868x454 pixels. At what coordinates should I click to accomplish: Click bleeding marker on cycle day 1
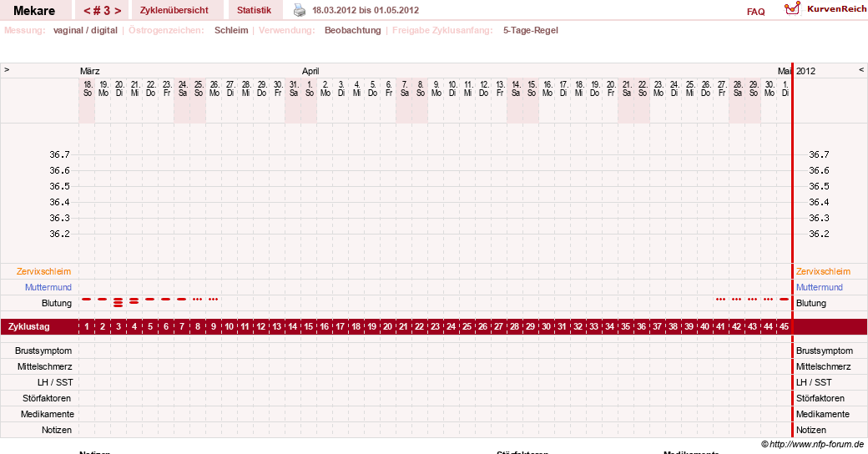[x=86, y=299]
